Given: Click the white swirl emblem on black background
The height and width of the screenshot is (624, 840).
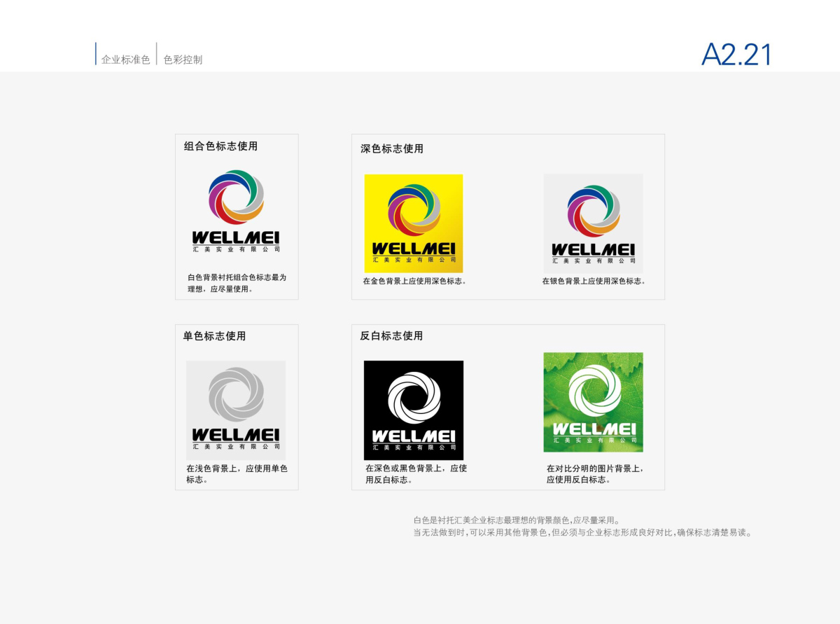Looking at the screenshot, I should (x=414, y=394).
